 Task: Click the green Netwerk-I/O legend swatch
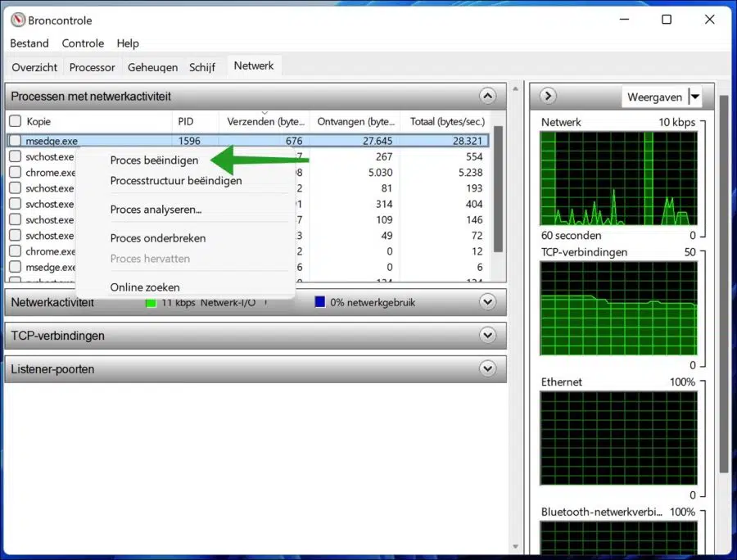pyautogui.click(x=151, y=303)
